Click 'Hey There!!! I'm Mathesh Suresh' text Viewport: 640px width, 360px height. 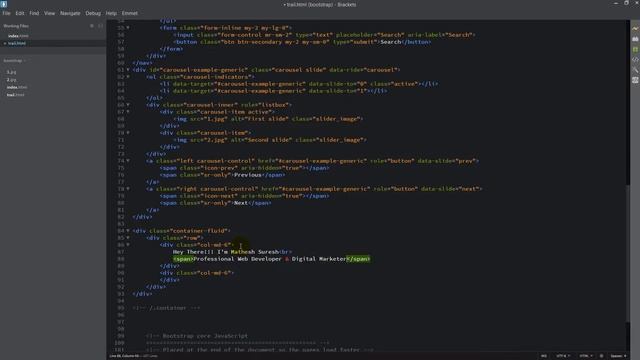[226, 252]
